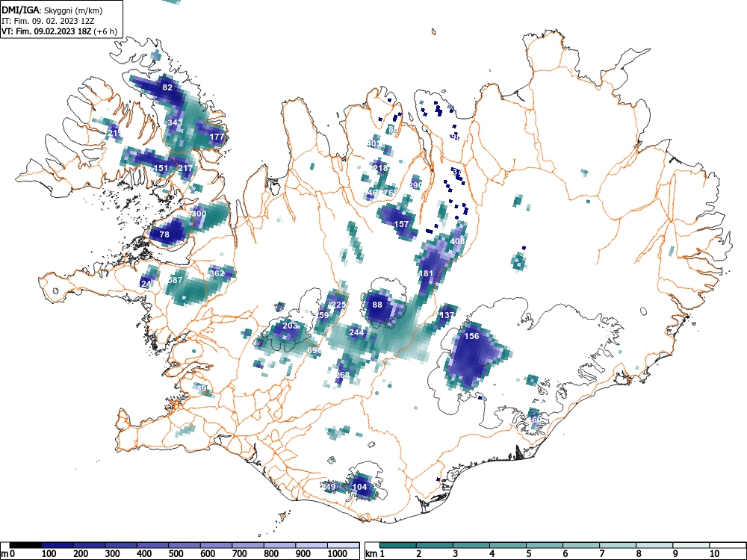Click the teal legend color between km 1 and 2

click(398, 545)
